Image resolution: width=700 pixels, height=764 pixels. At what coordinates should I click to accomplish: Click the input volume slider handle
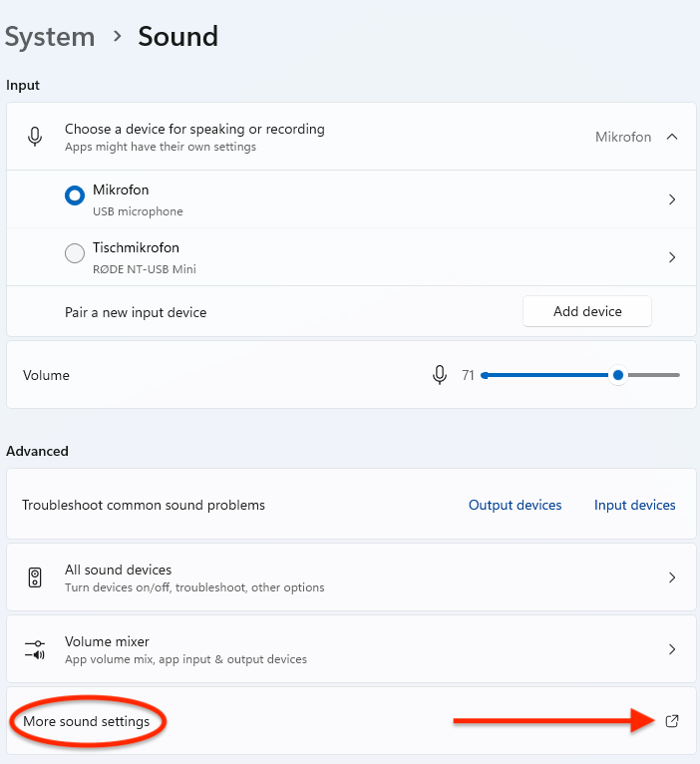[x=618, y=375]
